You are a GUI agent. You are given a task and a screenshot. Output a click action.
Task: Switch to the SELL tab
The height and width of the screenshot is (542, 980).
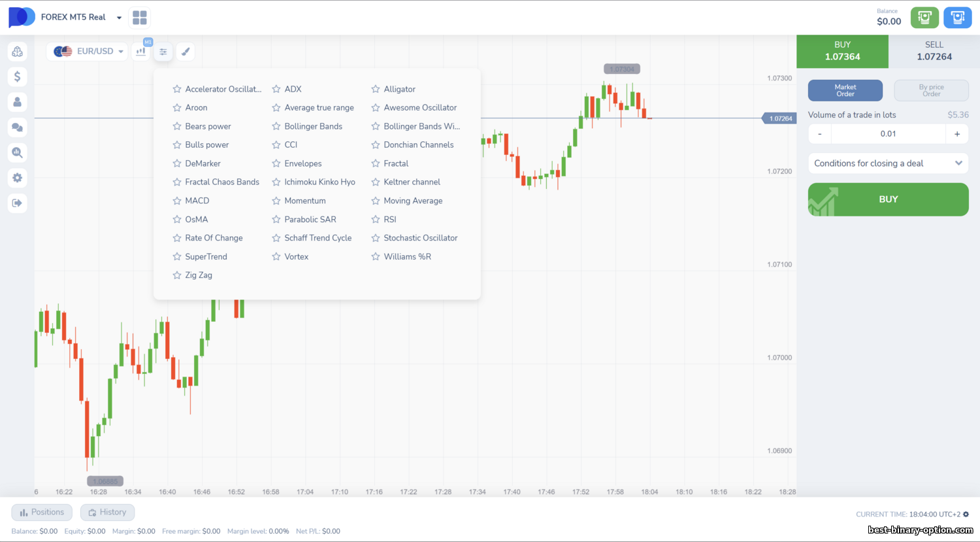click(x=934, y=51)
